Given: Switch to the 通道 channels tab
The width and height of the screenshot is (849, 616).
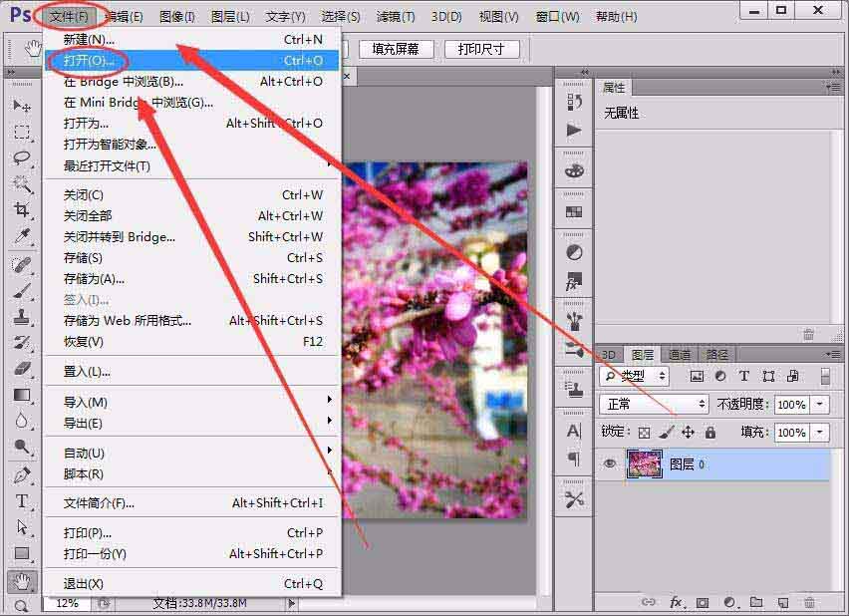Looking at the screenshot, I should pyautogui.click(x=680, y=353).
